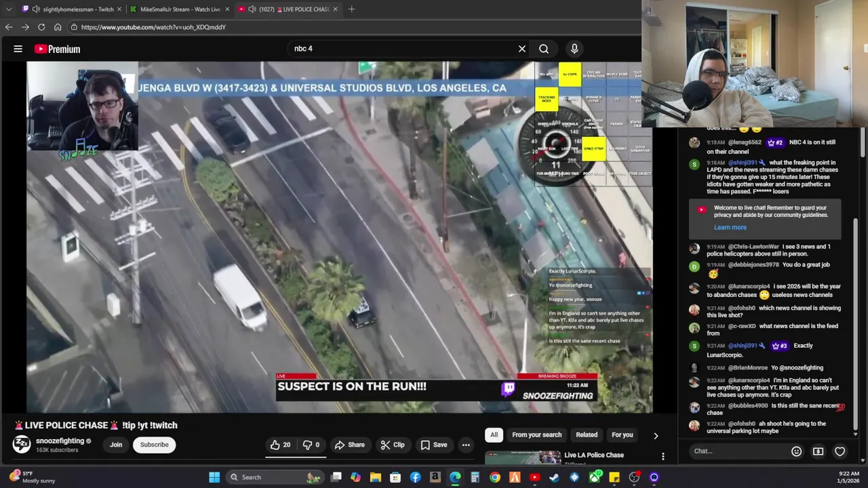Open the chat emoji picker
Screen dimensions: 868x488
pyautogui.click(x=797, y=451)
